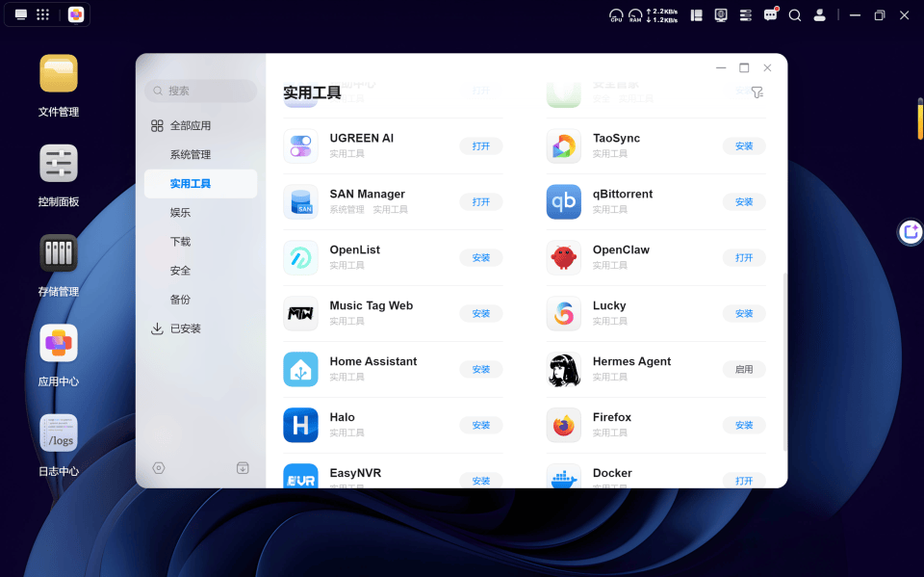
Task: Select the OpenList app icon
Action: tap(300, 258)
